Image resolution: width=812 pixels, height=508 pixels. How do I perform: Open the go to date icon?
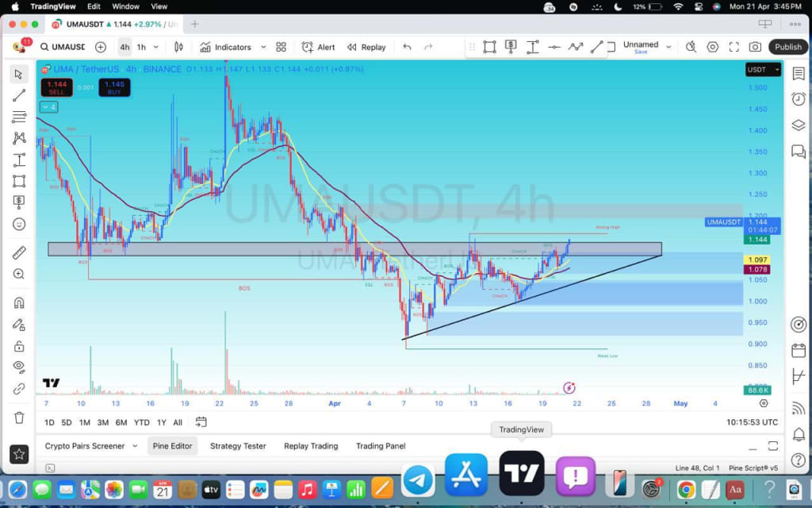201,422
